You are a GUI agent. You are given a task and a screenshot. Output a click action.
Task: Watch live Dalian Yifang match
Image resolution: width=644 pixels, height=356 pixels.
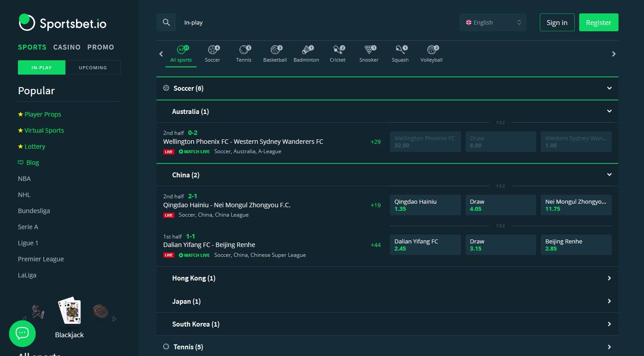[x=194, y=255]
